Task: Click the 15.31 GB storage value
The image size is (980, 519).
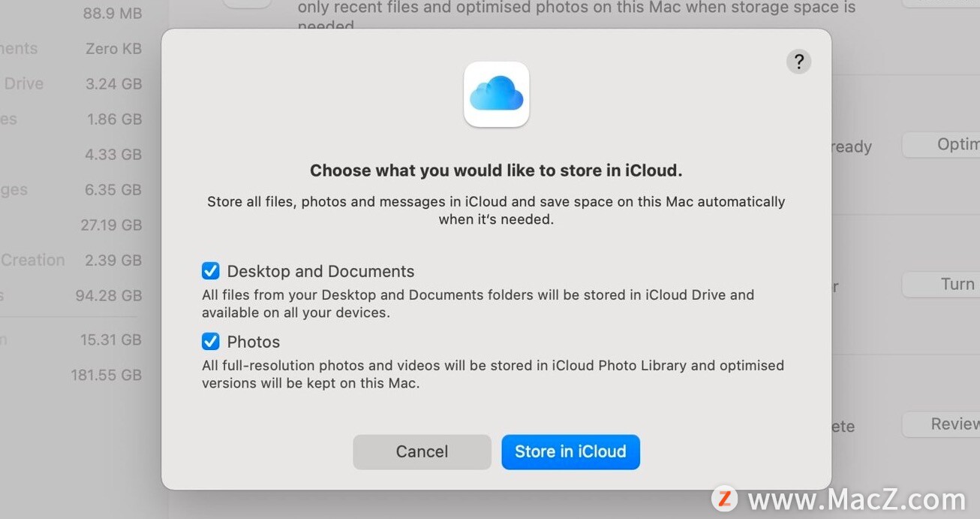Action: pos(111,340)
